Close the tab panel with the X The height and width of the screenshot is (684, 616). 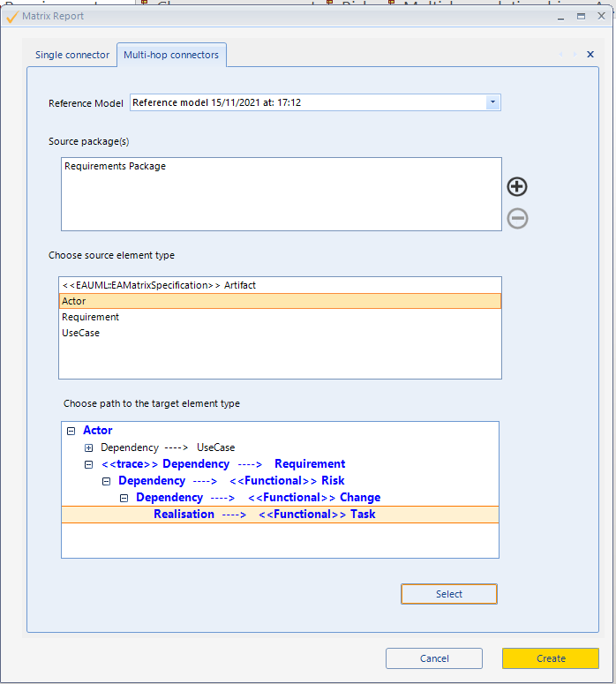pyautogui.click(x=590, y=54)
